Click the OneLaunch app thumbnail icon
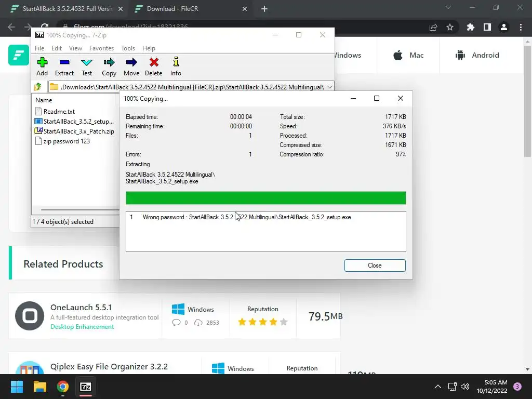Image resolution: width=532 pixels, height=399 pixels. pyautogui.click(x=30, y=315)
